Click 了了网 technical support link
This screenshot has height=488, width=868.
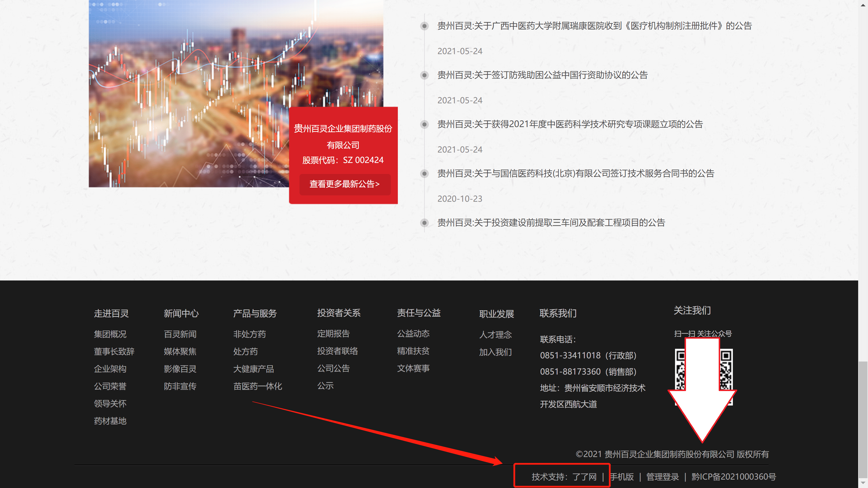click(584, 477)
